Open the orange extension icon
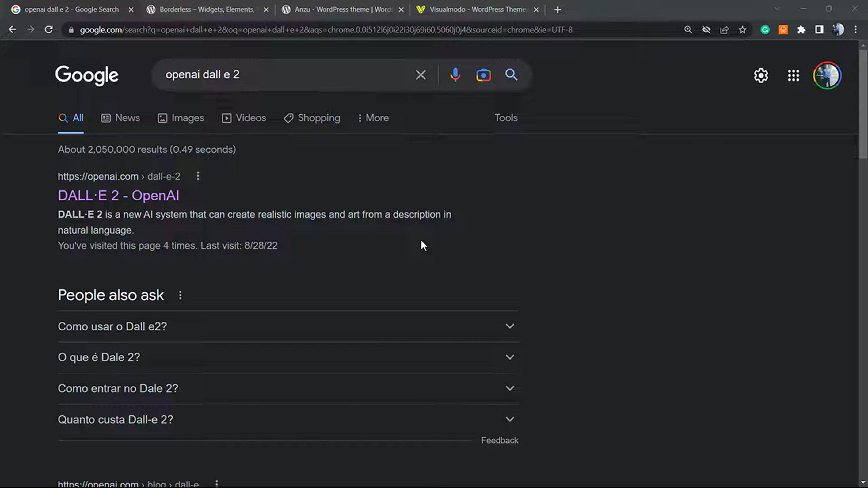The height and width of the screenshot is (488, 868). 783,30
